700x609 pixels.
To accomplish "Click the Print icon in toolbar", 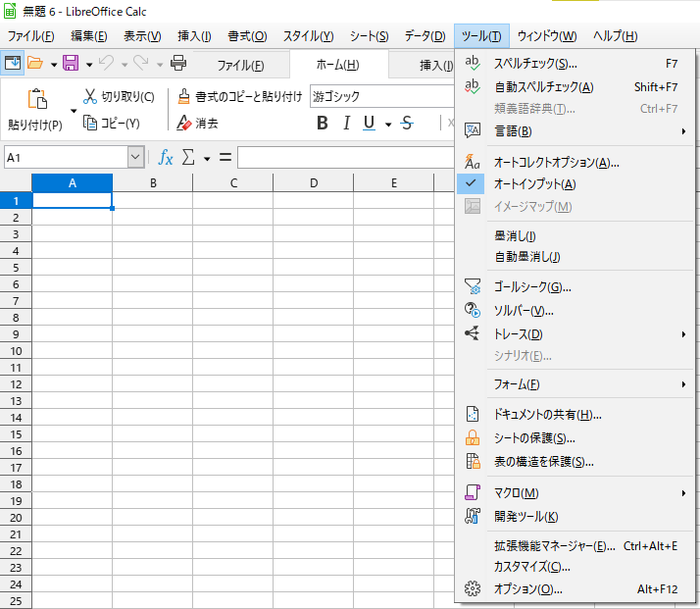I will click(178, 63).
